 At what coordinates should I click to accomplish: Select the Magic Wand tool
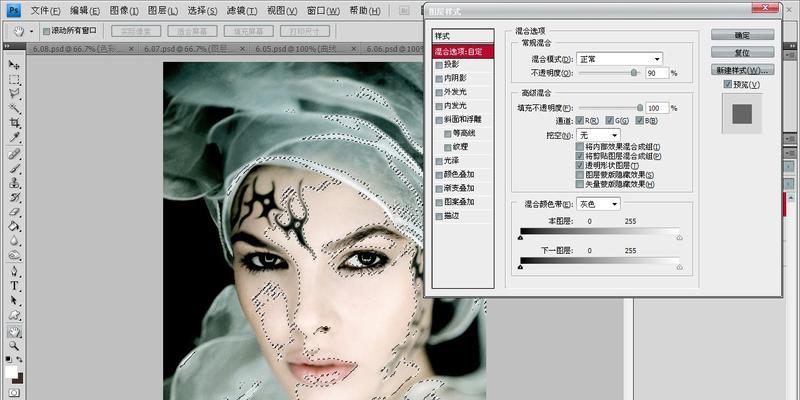14,108
